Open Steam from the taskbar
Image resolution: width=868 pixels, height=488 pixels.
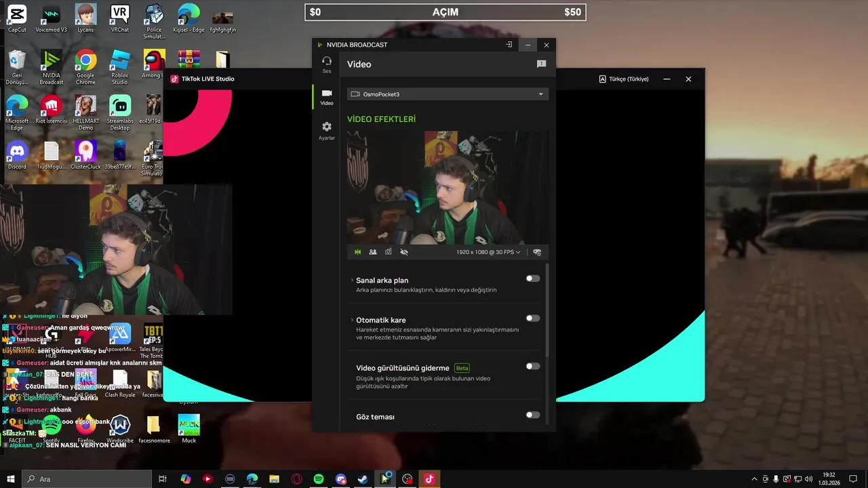click(363, 479)
